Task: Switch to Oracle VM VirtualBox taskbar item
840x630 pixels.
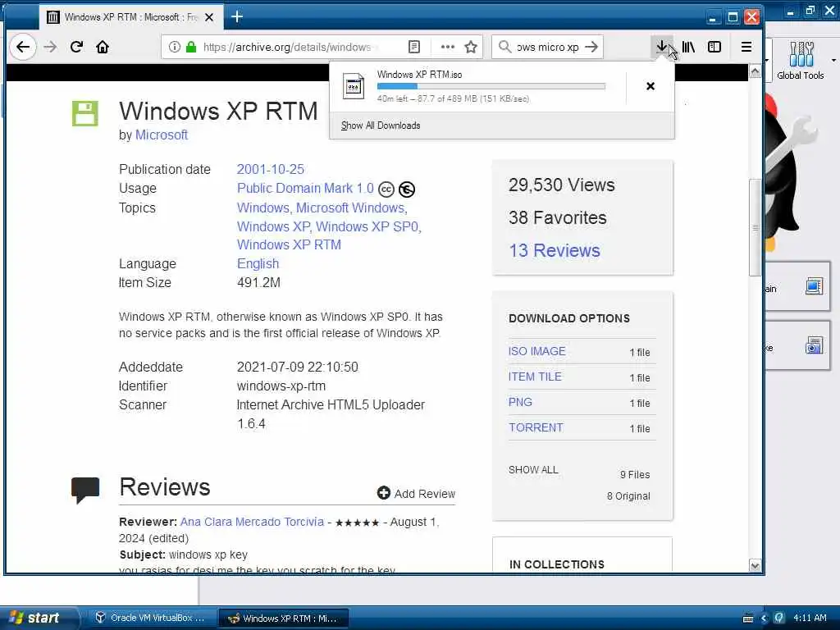Action: (x=151, y=619)
